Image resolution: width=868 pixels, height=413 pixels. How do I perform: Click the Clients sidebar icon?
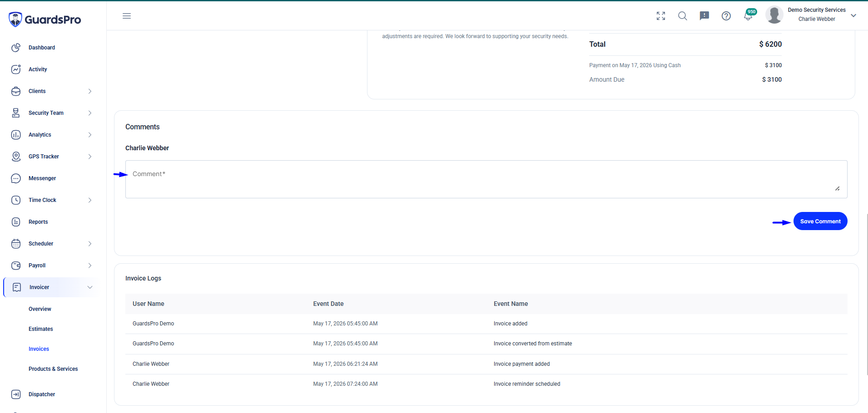(x=16, y=91)
